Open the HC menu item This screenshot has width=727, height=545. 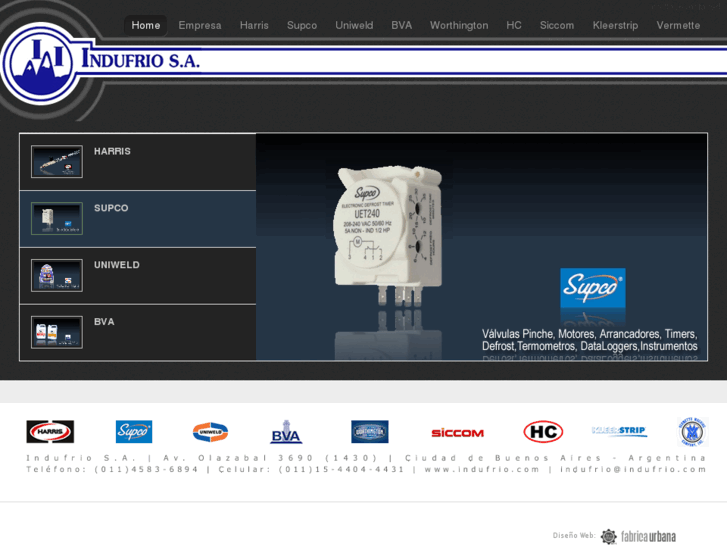(x=514, y=26)
